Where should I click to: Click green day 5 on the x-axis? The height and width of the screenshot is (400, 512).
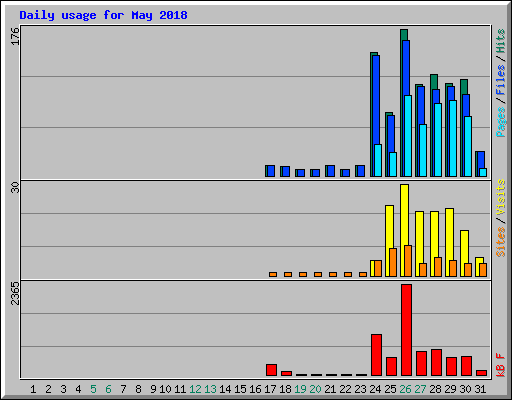click(93, 389)
